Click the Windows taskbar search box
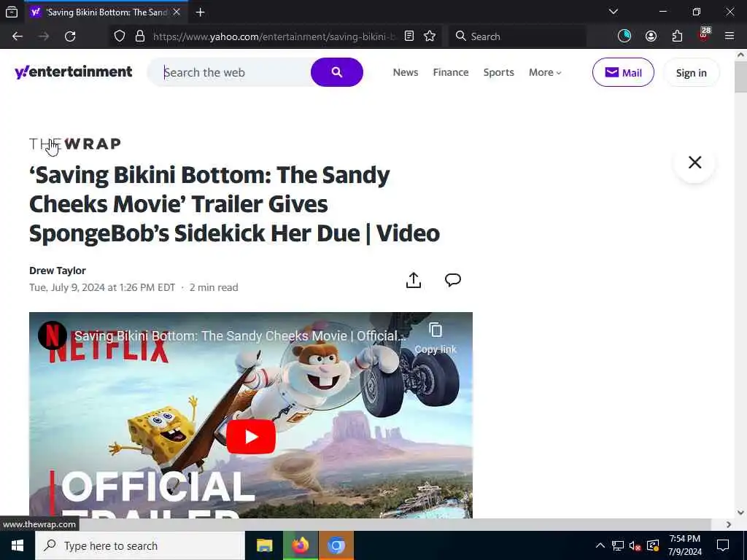The image size is (747, 560). point(140,545)
